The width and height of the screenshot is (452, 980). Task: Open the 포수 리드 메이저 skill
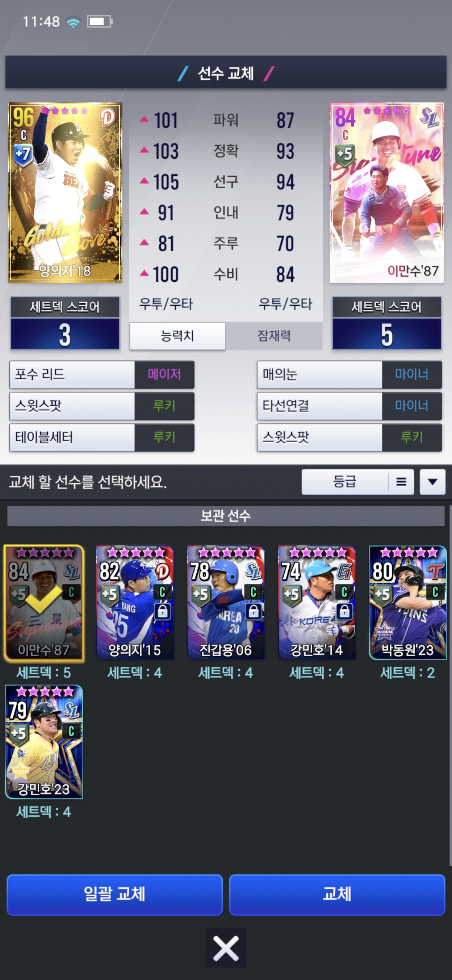pos(102,374)
